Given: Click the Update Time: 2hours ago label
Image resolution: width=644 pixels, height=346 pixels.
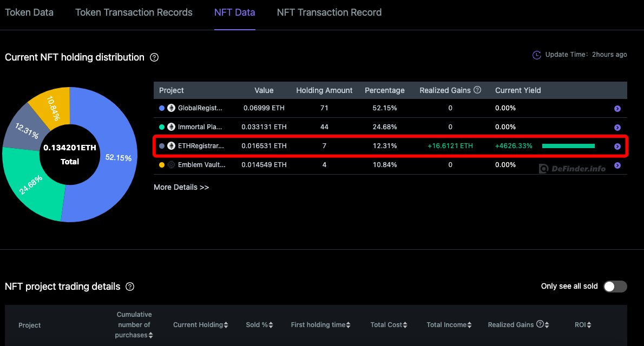Looking at the screenshot, I should click(x=586, y=55).
